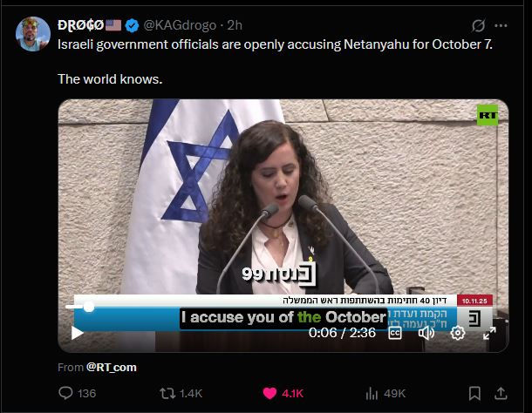Viewport: 532px width, 413px height.
Task: Open the @RT_com source link
Action: pos(112,367)
